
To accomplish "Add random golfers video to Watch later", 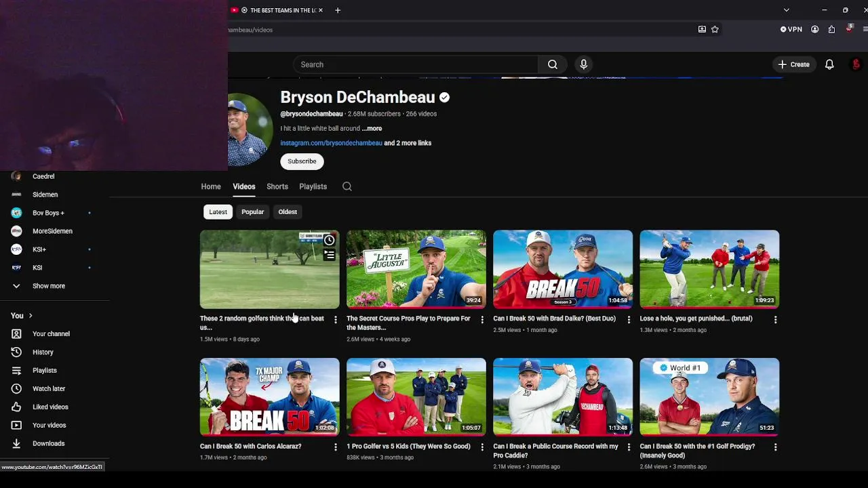I will [x=329, y=240].
